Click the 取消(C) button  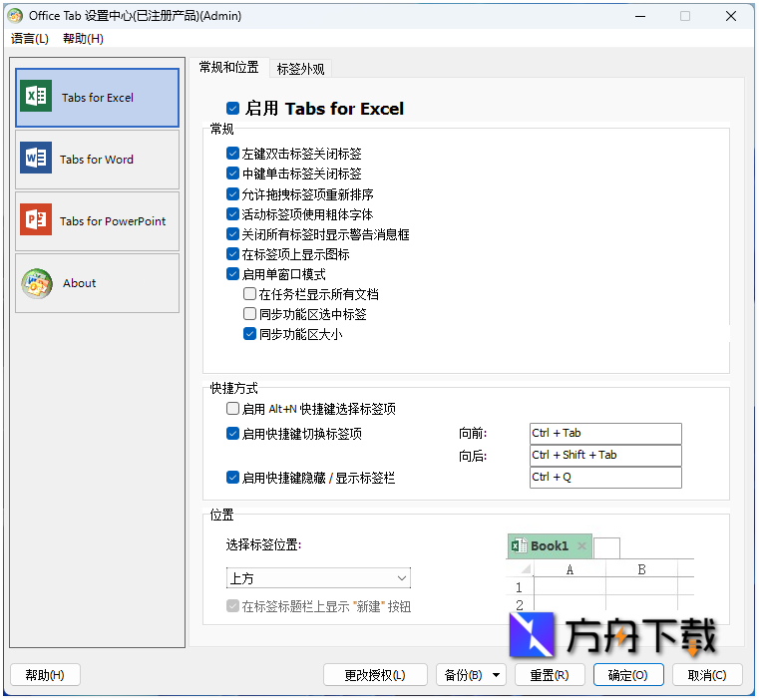707,675
